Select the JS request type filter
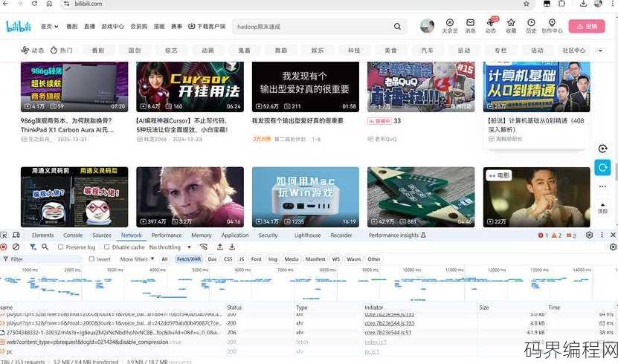 [242, 259]
